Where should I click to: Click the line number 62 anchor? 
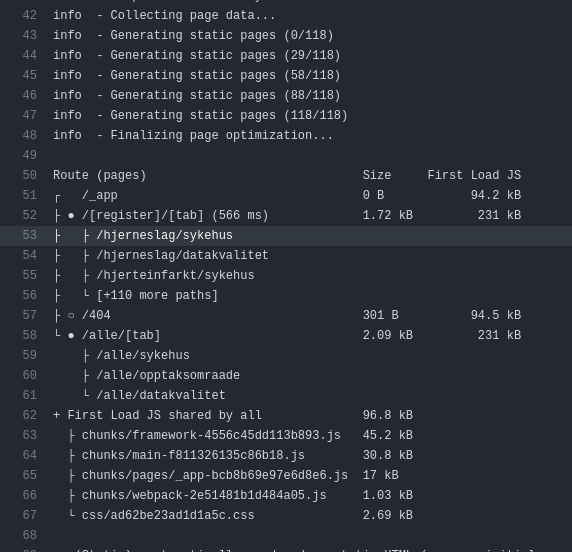(x=30, y=415)
